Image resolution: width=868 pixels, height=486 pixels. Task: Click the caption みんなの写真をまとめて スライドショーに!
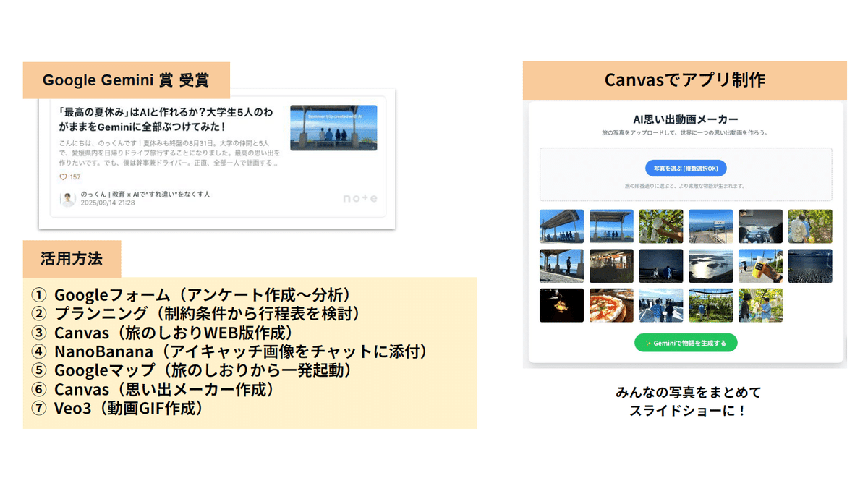coord(688,401)
